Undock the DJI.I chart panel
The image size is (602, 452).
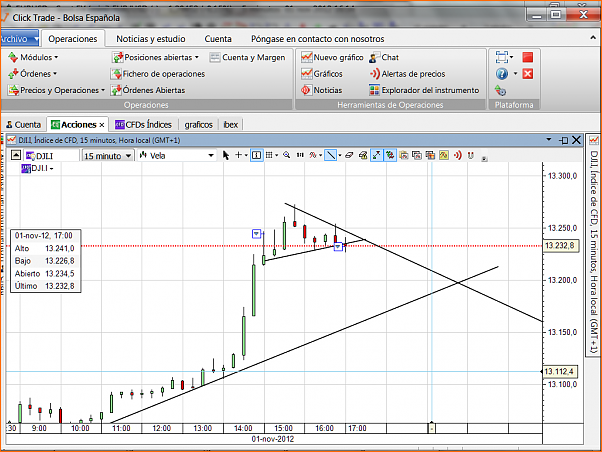[x=563, y=140]
